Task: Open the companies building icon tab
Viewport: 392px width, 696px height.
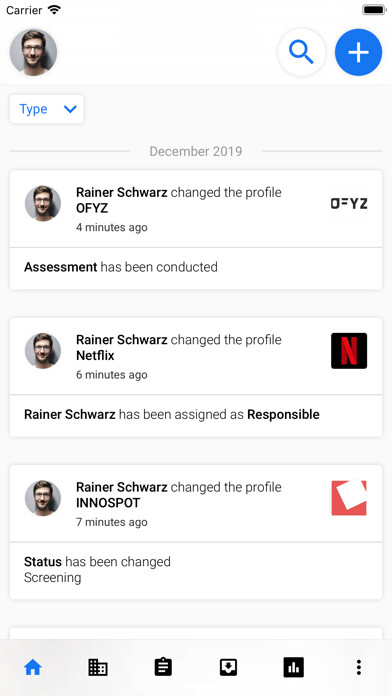Action: click(98, 667)
